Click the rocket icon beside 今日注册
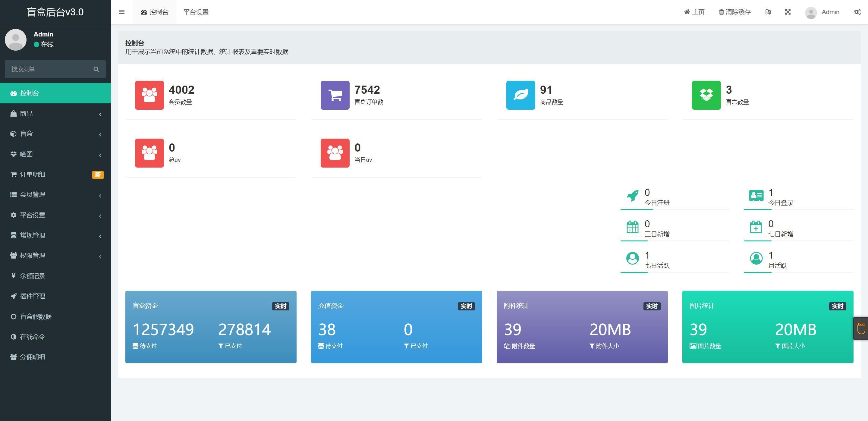The image size is (868, 421). point(633,196)
